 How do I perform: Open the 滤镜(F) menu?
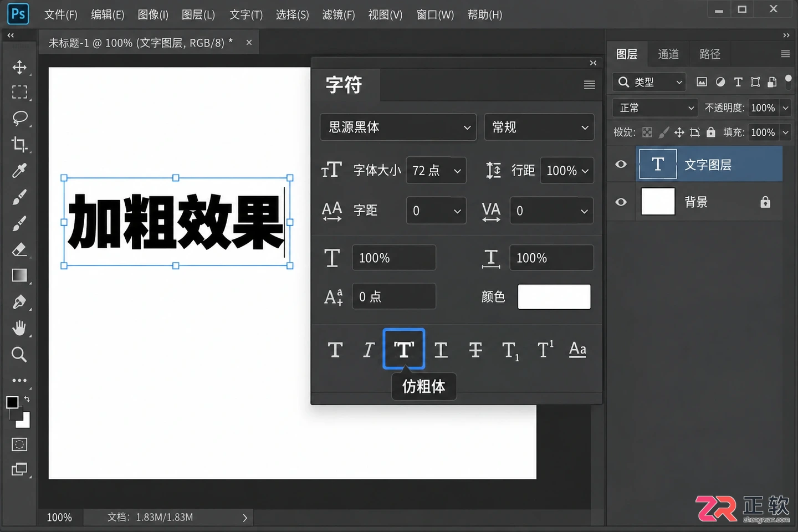point(339,15)
